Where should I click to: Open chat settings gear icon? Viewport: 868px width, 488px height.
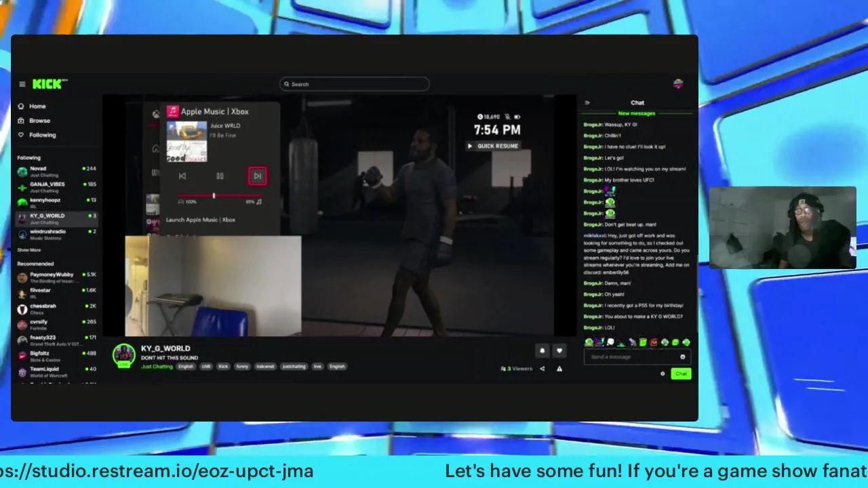coord(663,373)
